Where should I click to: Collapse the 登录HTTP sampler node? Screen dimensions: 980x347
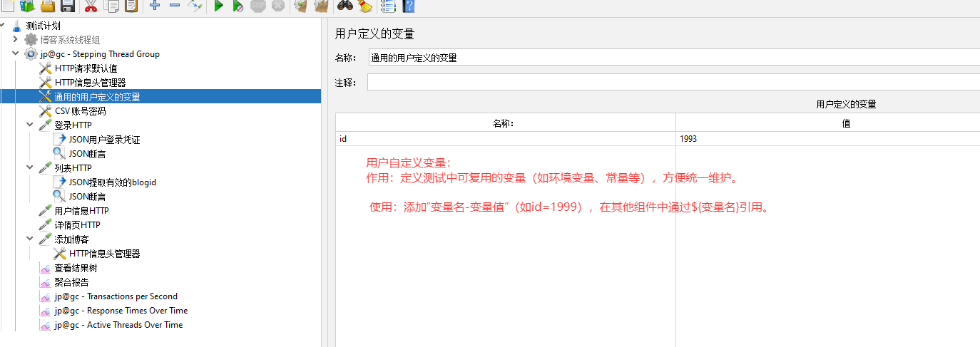[30, 125]
